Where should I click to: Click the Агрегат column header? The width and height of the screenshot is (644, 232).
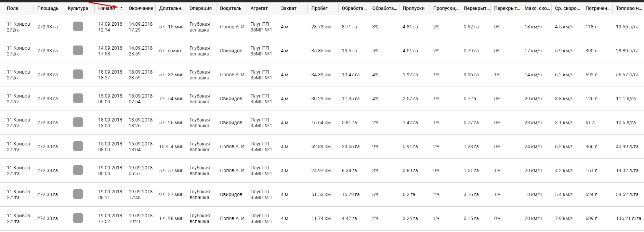click(x=259, y=8)
